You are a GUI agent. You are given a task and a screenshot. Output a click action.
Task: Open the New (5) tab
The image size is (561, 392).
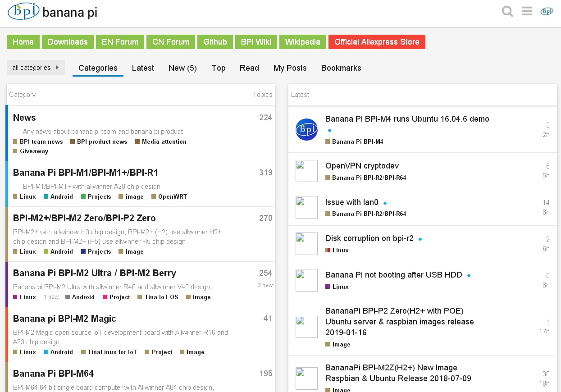pos(182,68)
